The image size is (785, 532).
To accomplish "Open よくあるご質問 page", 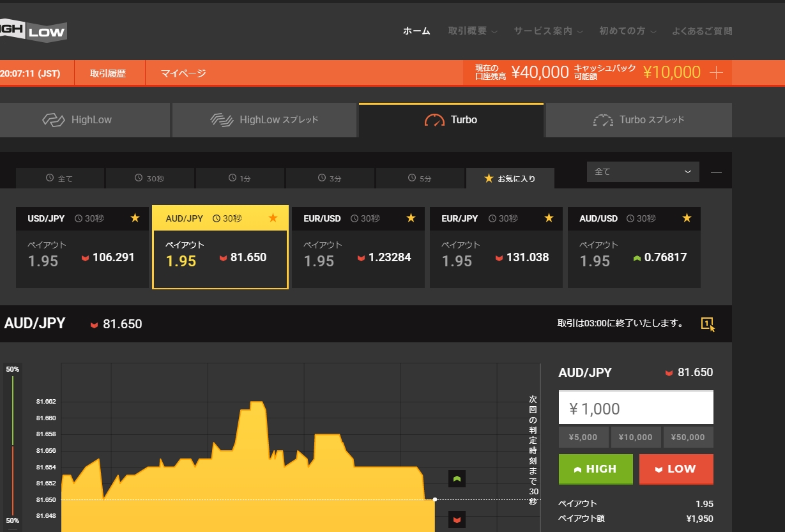I will [x=702, y=31].
